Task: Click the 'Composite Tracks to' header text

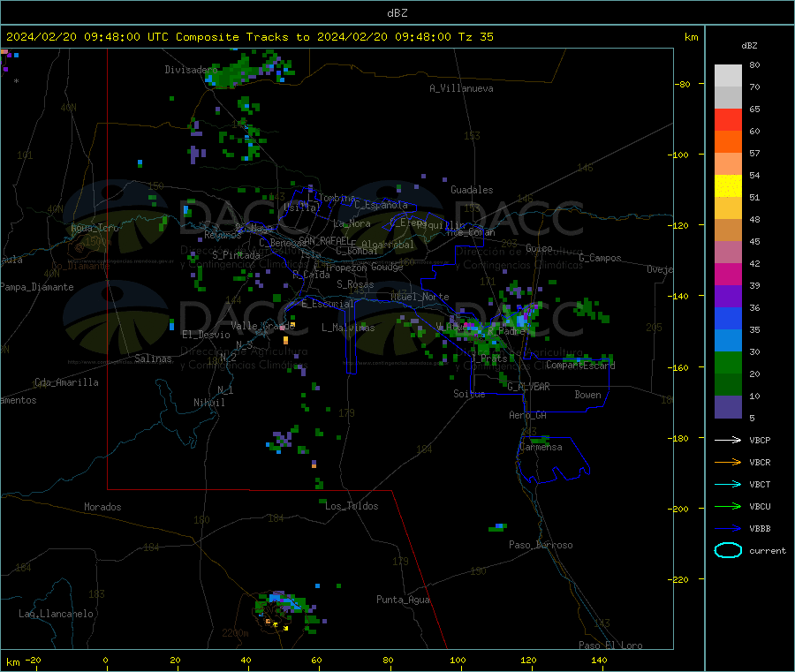Action: pyautogui.click(x=242, y=37)
